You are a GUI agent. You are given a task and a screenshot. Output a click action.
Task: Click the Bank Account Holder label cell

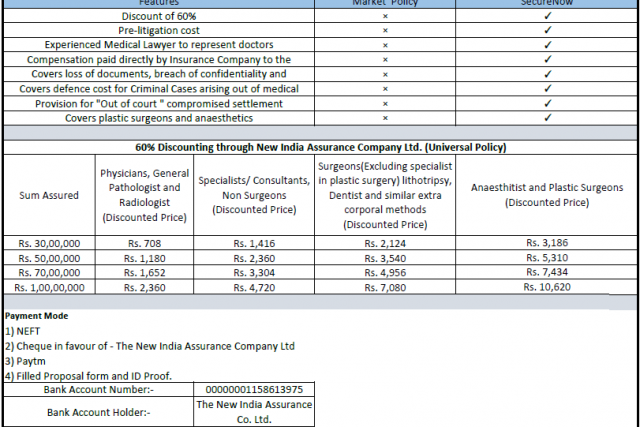(x=98, y=411)
